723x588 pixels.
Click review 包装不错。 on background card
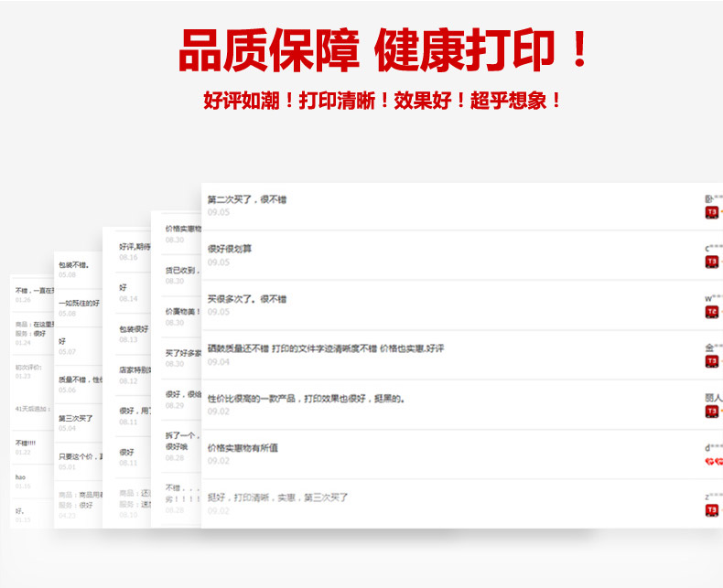coord(74,265)
